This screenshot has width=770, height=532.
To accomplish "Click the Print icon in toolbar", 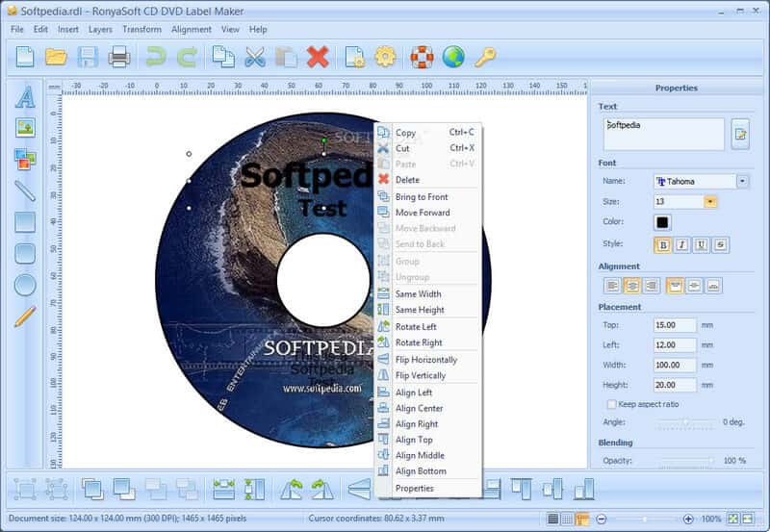I will pyautogui.click(x=118, y=58).
